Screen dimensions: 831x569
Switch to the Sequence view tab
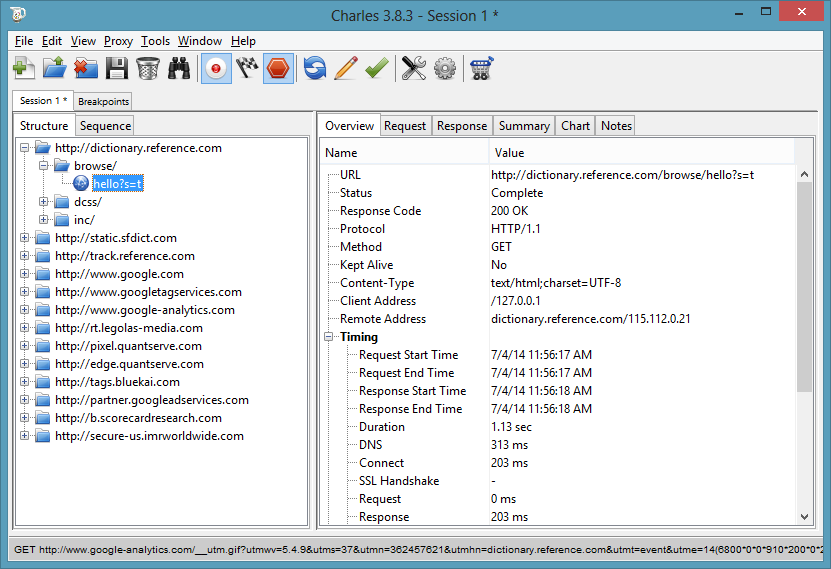tap(105, 126)
